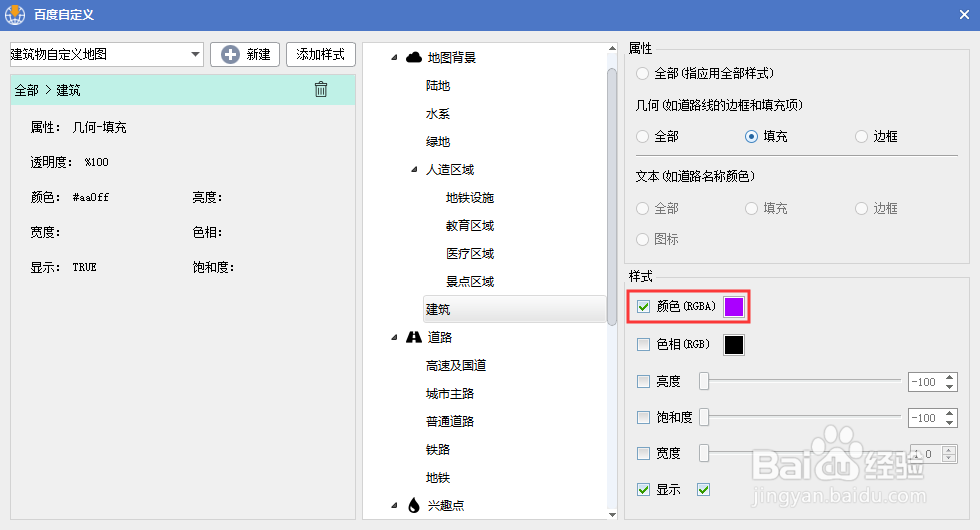Create a new map with 新建 button

click(245, 54)
